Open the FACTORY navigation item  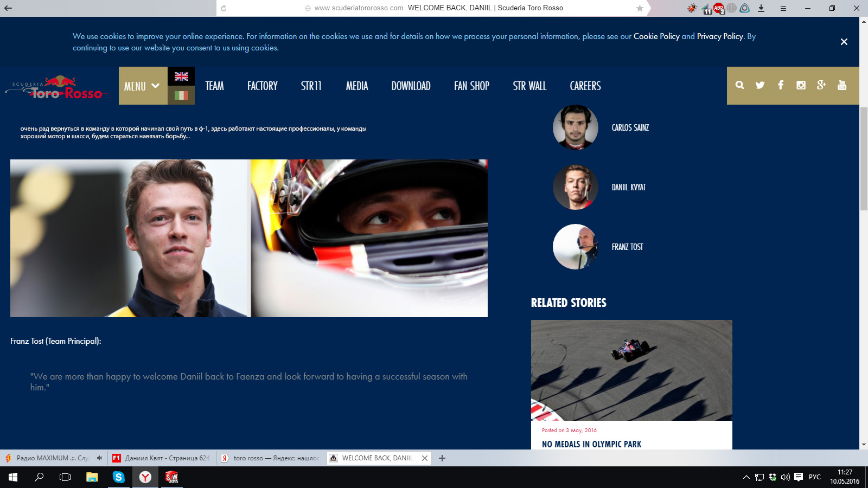pos(263,86)
